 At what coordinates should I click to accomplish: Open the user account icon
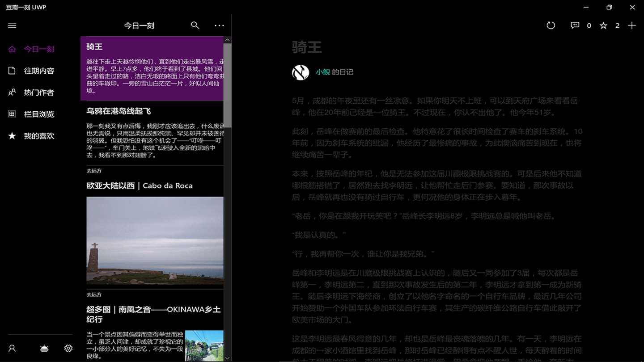[x=12, y=348]
